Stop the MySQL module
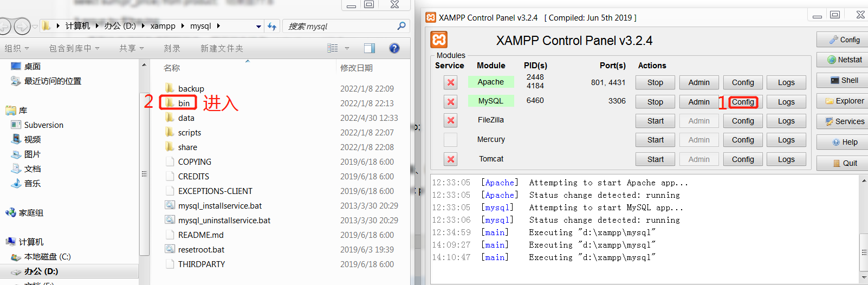The height and width of the screenshot is (285, 868). click(655, 102)
